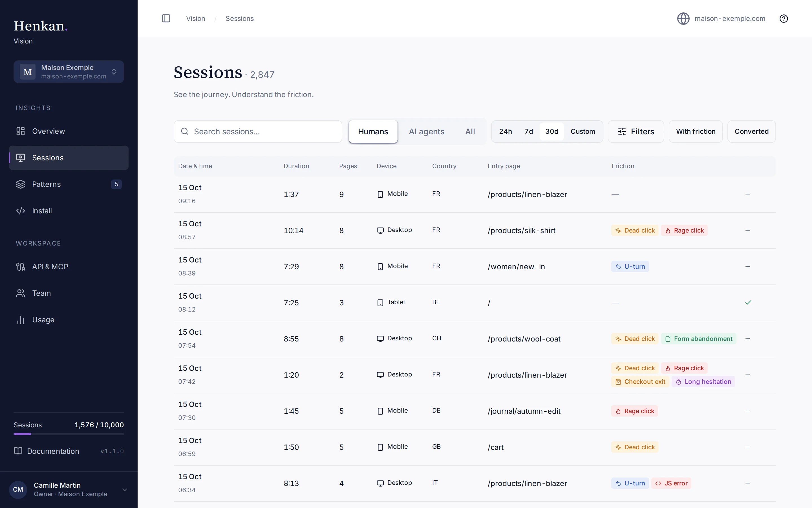This screenshot has width=812, height=508.
Task: Click the globe icon beside maison-exemple.com
Action: coord(683,18)
